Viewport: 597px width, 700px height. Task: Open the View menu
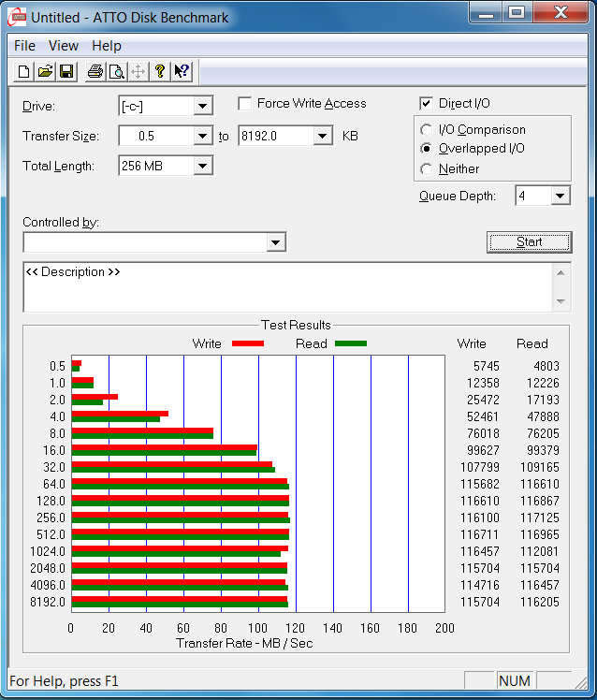coord(64,46)
